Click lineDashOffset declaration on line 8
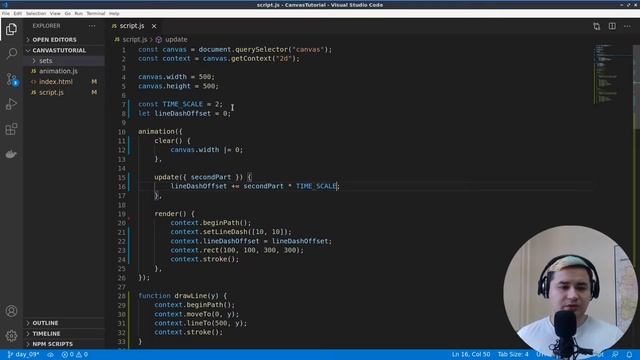This screenshot has height=360, width=640. point(182,113)
